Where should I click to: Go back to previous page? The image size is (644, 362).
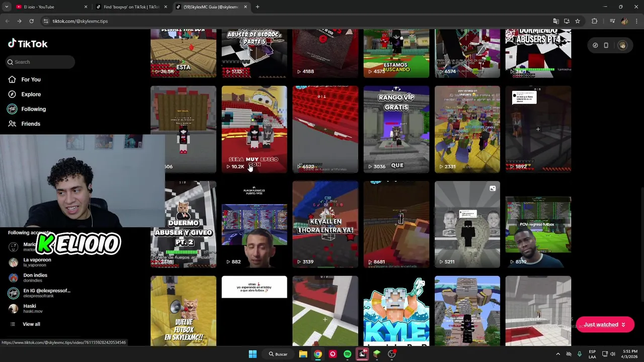(7, 21)
